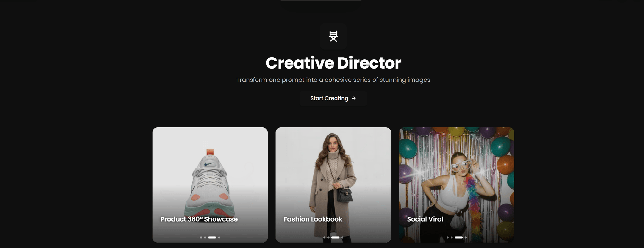Select the active carousel indicator on the Product 360° Showcase card

pyautogui.click(x=212, y=237)
